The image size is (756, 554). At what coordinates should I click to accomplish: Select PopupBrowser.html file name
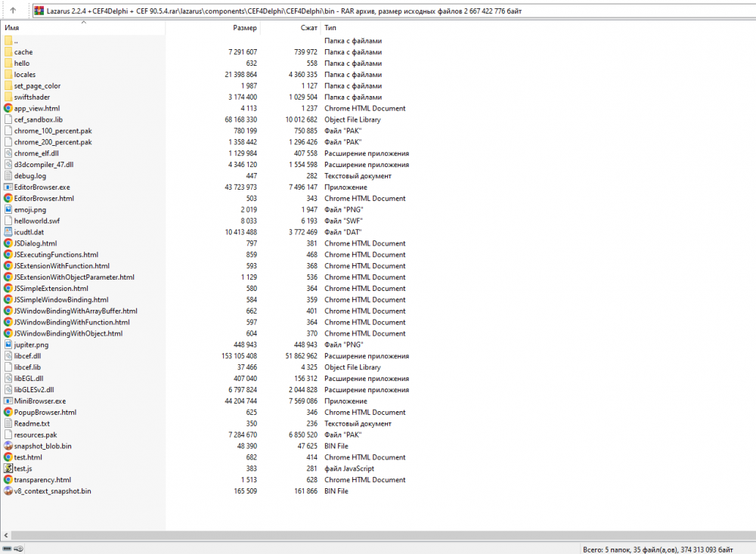tap(45, 412)
